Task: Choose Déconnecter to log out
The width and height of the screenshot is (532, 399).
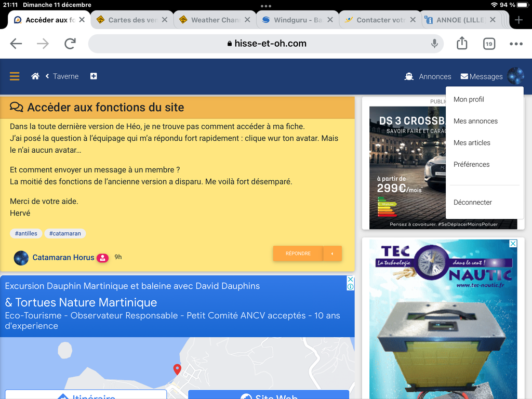Action: coord(472,203)
